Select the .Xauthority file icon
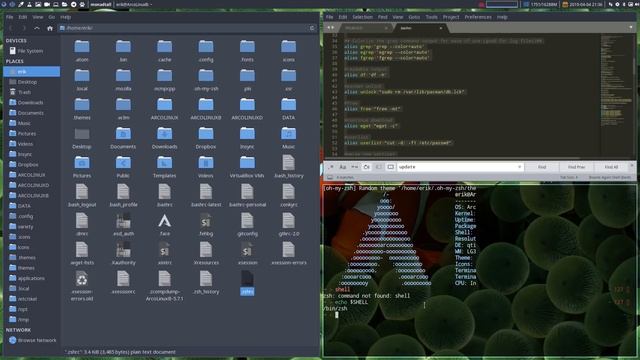Viewport: 640px width, 360px height. tap(123, 250)
